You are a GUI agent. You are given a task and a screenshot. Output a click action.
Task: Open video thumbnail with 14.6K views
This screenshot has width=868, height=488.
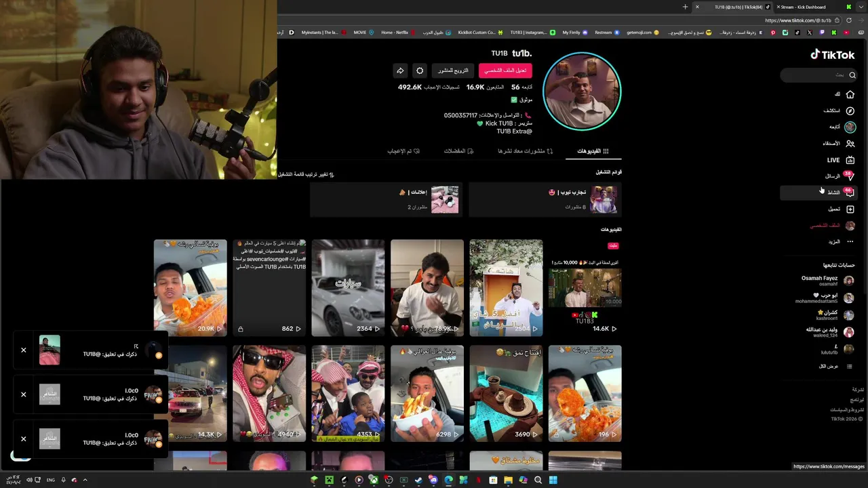tap(585, 287)
